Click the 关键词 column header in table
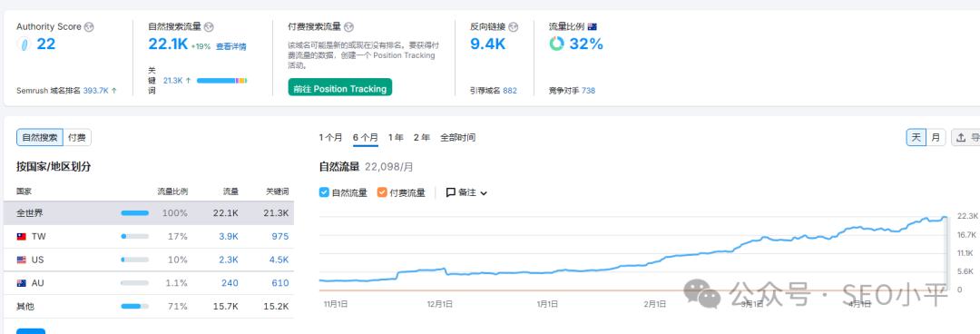 (x=278, y=192)
